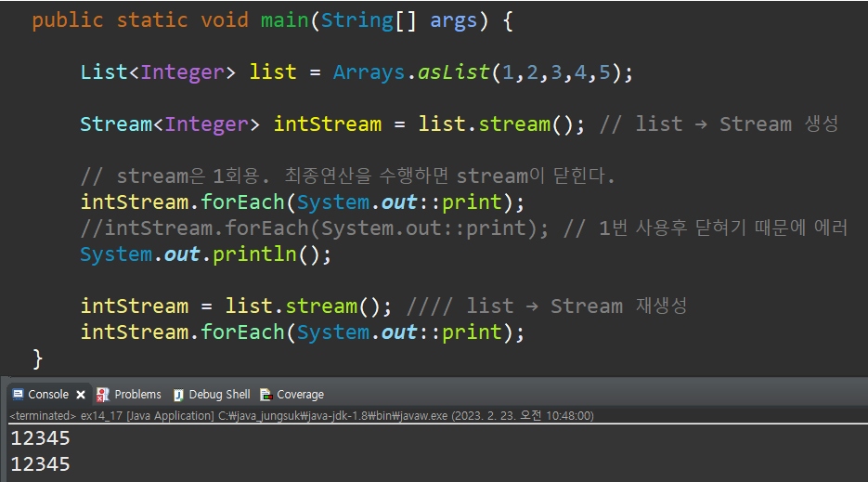This screenshot has width=868, height=482.
Task: Click the terminated ex14_17 launch description
Action: [301, 415]
